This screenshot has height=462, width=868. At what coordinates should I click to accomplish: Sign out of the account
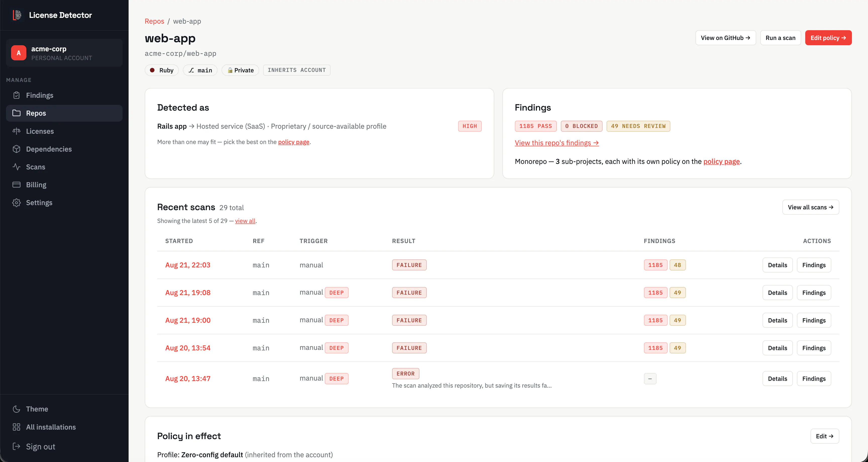(x=64, y=446)
